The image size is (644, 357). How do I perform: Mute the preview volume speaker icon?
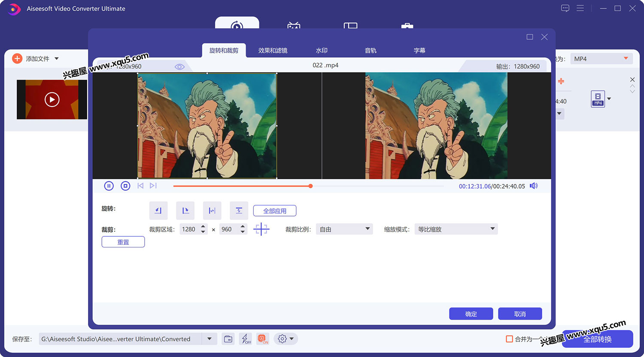(534, 186)
